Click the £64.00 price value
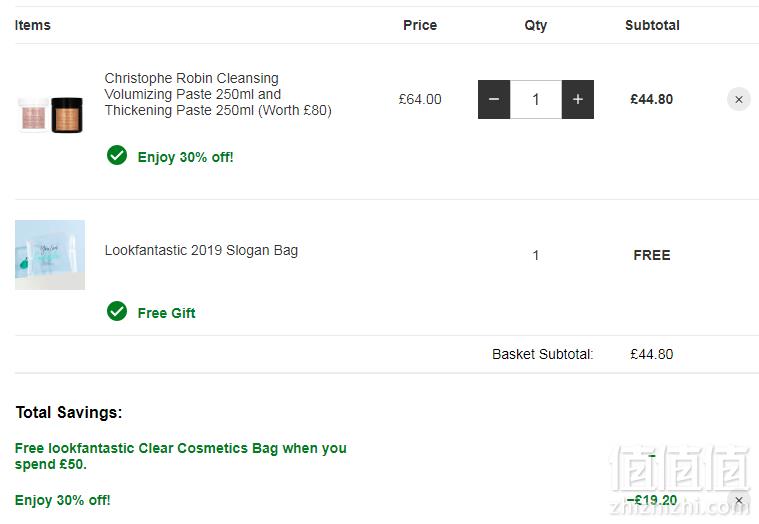 (420, 99)
